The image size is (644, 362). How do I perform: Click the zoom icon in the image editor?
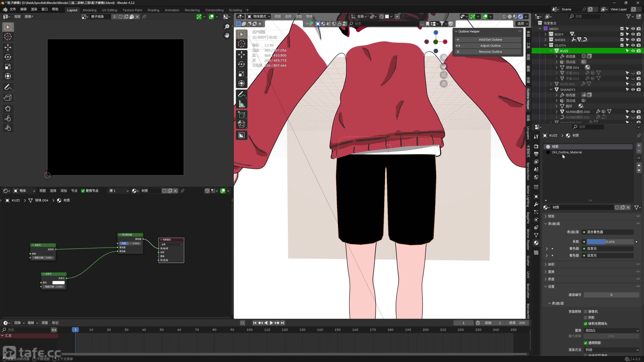point(227,27)
